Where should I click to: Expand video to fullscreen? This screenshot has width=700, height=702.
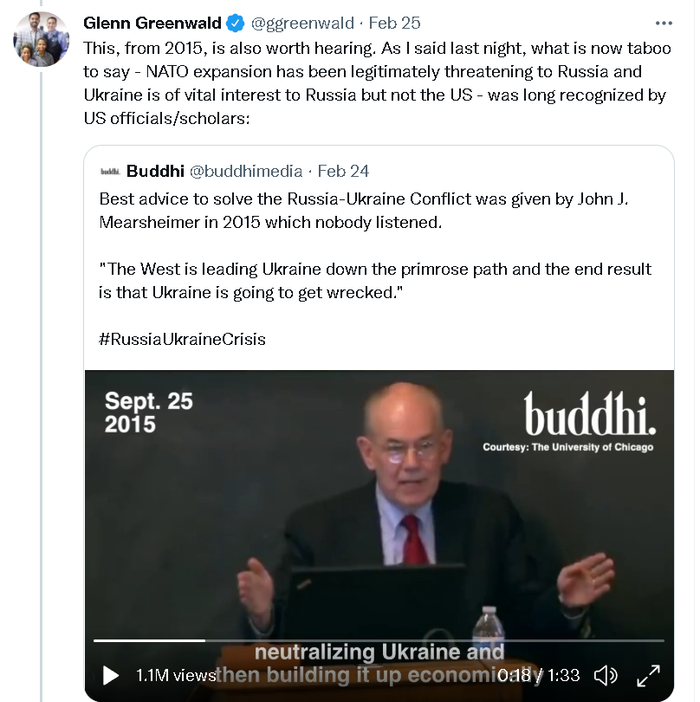(648, 676)
